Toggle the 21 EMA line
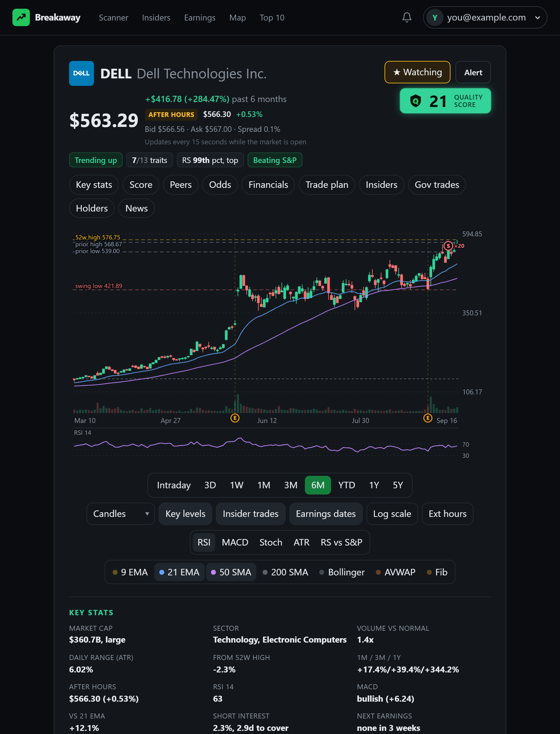 point(179,572)
